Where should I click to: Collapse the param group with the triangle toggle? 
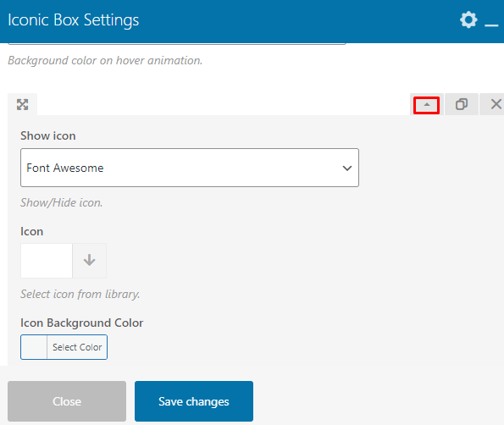tap(427, 105)
